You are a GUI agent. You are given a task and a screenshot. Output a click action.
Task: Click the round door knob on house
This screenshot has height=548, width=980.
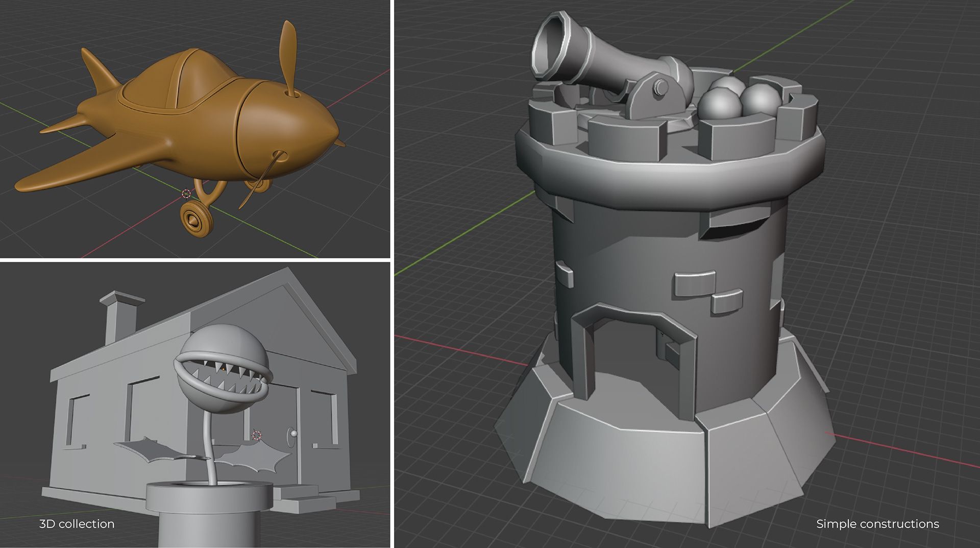[x=293, y=433]
